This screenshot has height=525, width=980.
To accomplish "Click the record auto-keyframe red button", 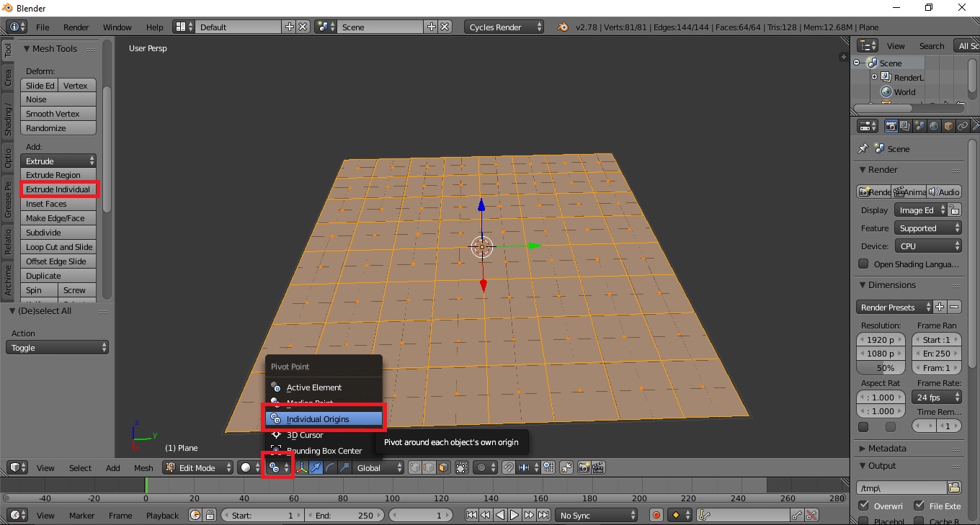I will coord(656,515).
